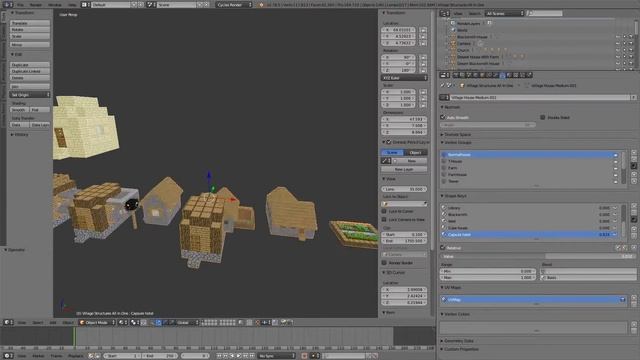Viewport: 640px width, 360px height.
Task: Select Blacksmith House in the outliner
Action: pyautogui.click(x=472, y=37)
